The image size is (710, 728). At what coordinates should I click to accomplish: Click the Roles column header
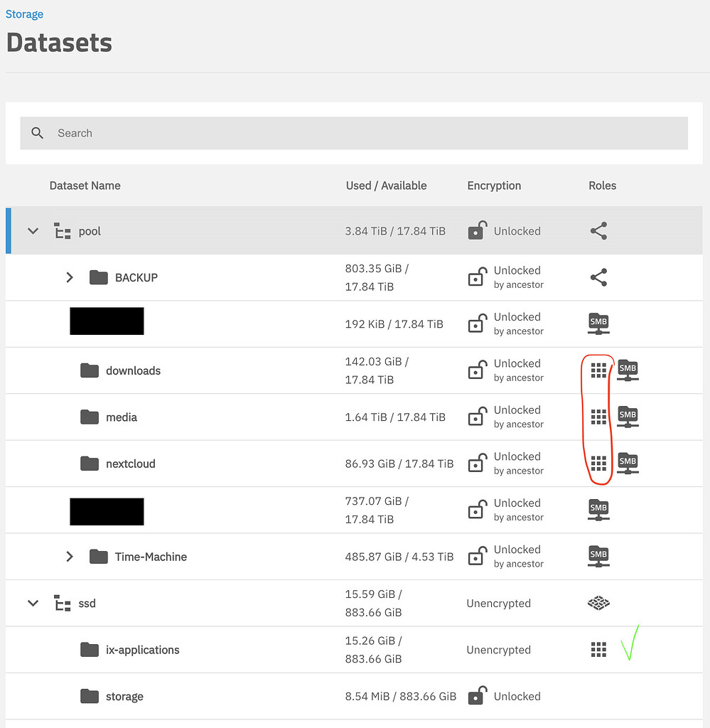click(601, 186)
